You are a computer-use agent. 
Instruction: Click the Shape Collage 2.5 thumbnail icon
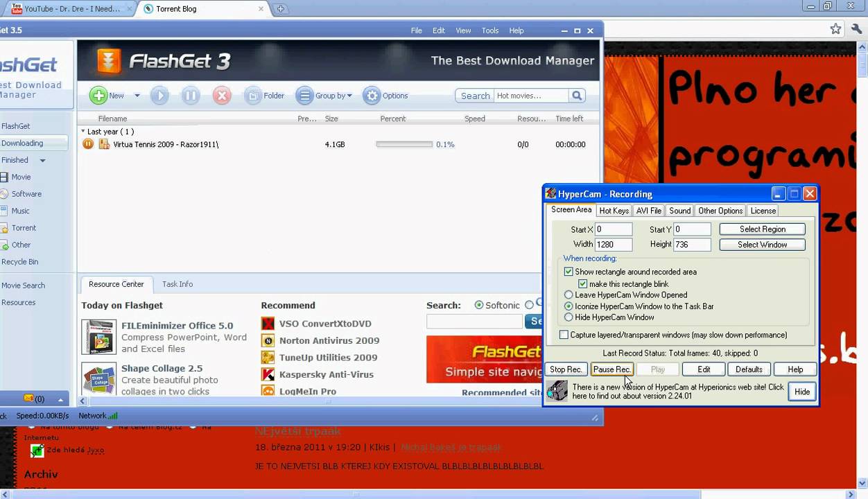[x=99, y=379]
